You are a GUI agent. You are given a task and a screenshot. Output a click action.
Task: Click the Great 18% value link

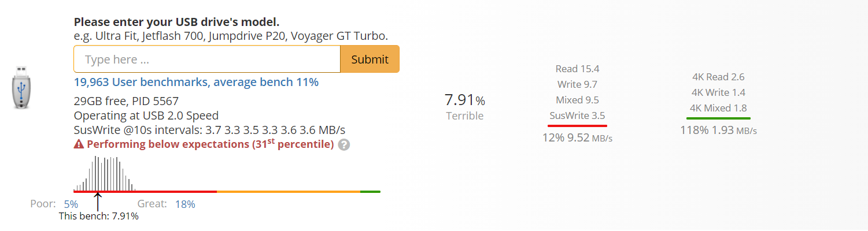click(x=185, y=204)
